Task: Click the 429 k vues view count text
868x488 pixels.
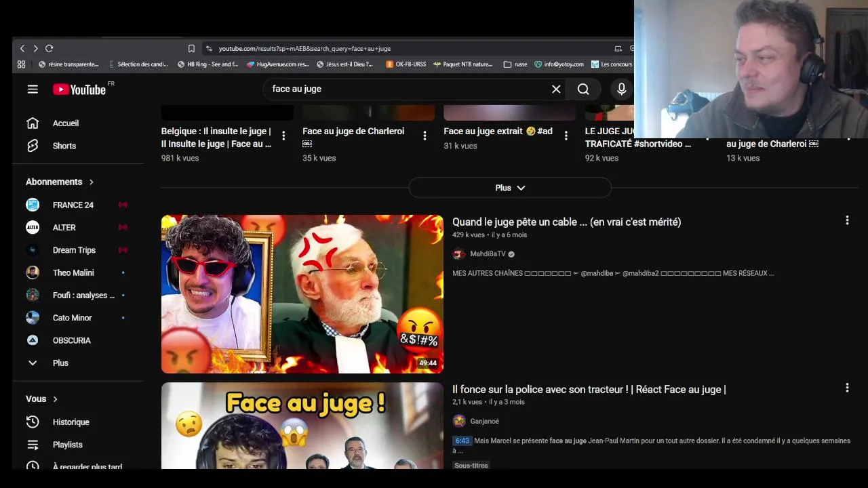Action: tap(469, 235)
